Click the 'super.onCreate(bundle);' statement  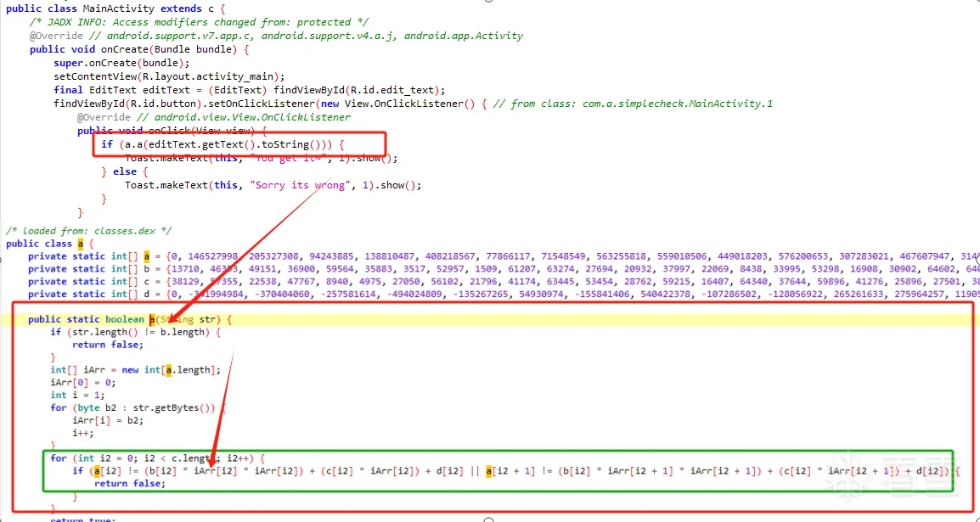click(x=121, y=63)
